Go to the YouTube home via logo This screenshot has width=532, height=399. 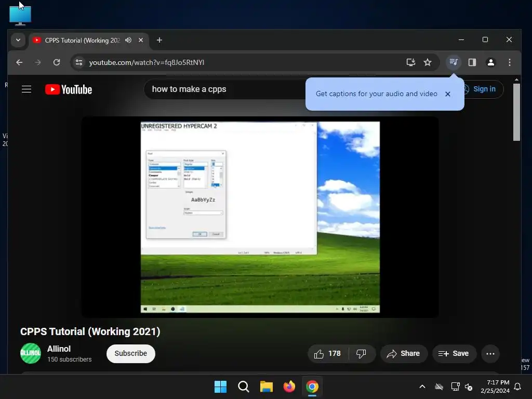(x=69, y=89)
